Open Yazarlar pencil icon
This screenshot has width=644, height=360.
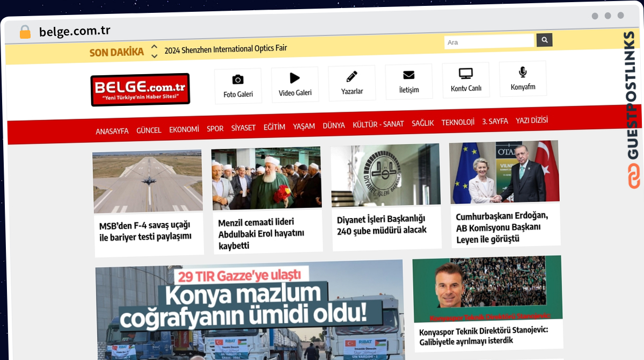tap(352, 76)
